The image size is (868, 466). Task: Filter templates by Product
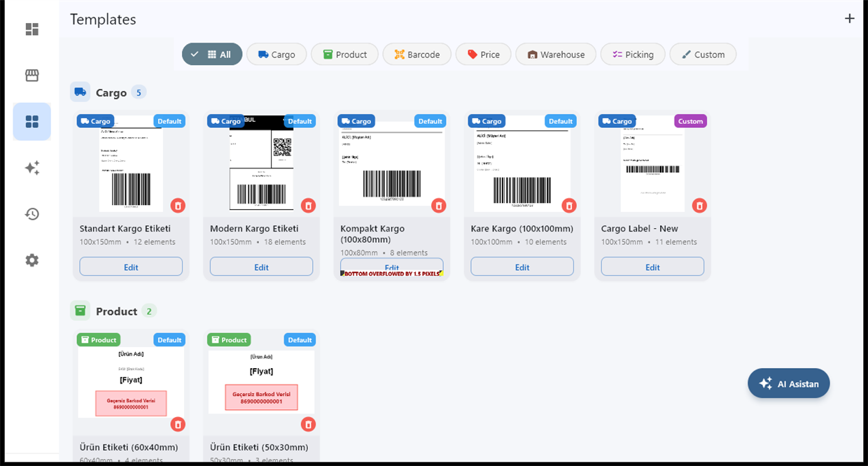pos(344,55)
